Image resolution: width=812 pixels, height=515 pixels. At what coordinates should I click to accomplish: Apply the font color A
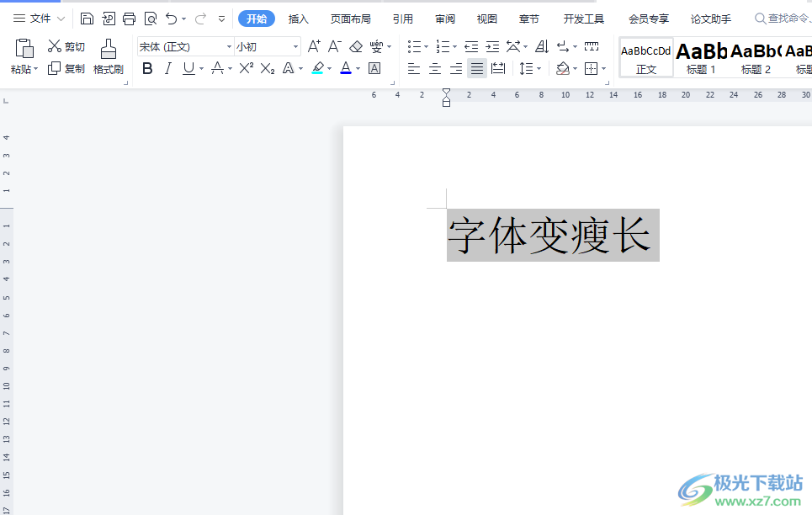346,68
